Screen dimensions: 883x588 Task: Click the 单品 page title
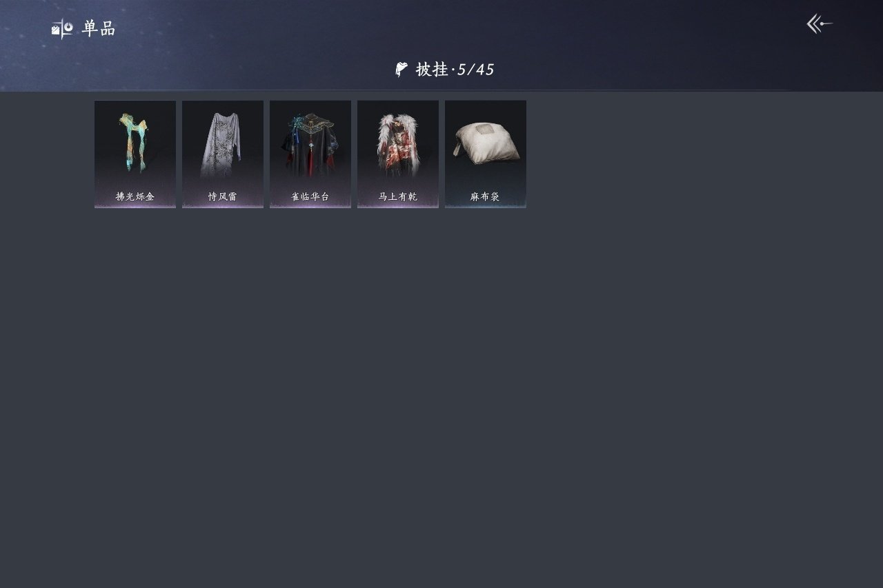99,28
